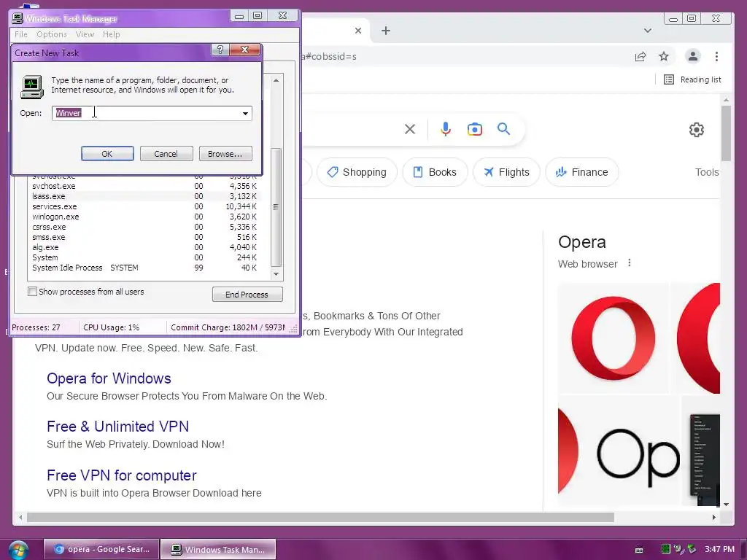Click the Windows Start orb

18,550
